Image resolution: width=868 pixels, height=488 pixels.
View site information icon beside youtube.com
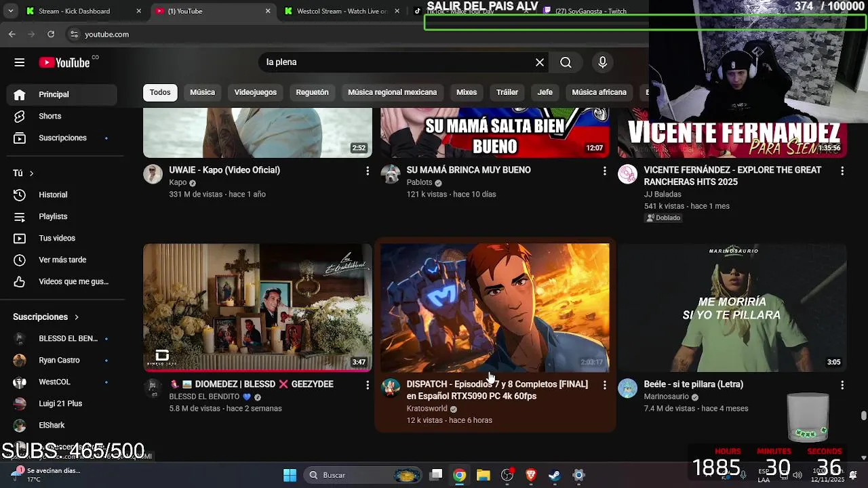pyautogui.click(x=74, y=34)
